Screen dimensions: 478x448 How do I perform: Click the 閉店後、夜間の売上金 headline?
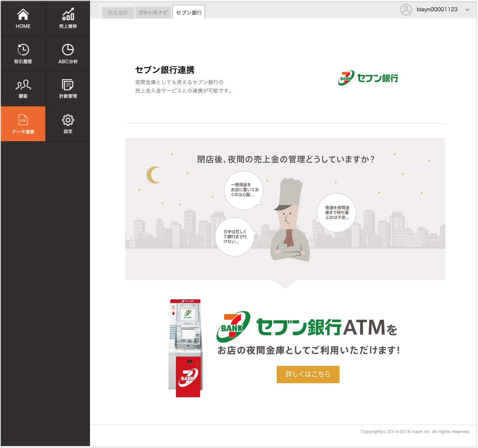pyautogui.click(x=286, y=160)
